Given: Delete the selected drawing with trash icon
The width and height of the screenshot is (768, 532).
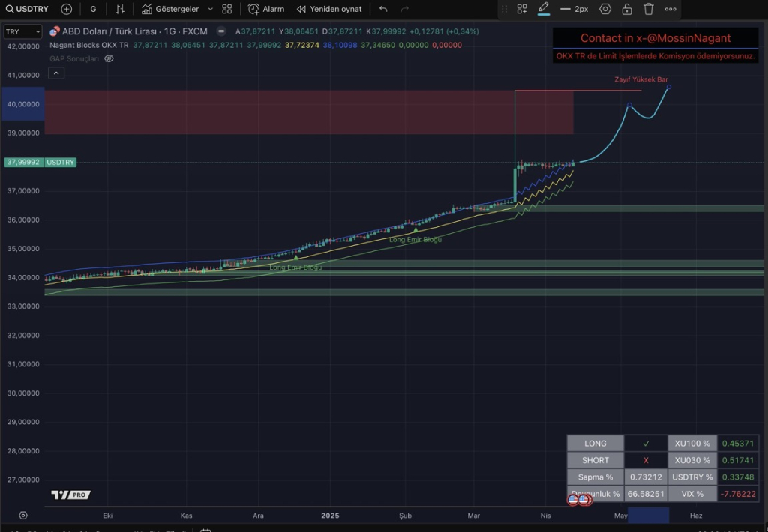Looking at the screenshot, I should (x=649, y=9).
